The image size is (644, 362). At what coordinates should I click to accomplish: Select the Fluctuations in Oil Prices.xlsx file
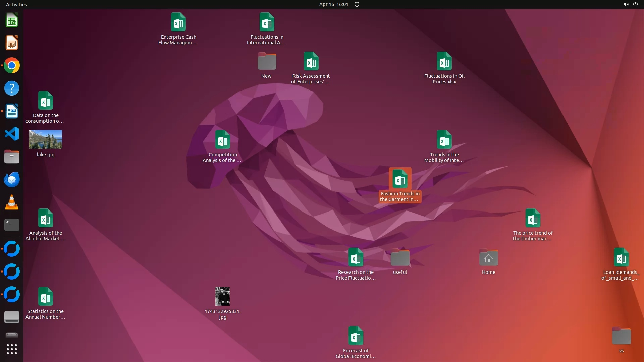[444, 62]
